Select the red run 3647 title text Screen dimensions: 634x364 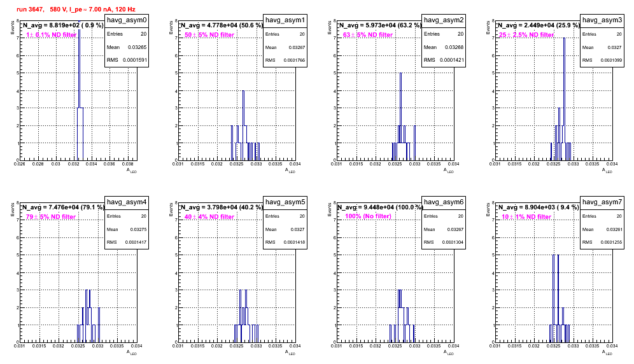pos(76,10)
